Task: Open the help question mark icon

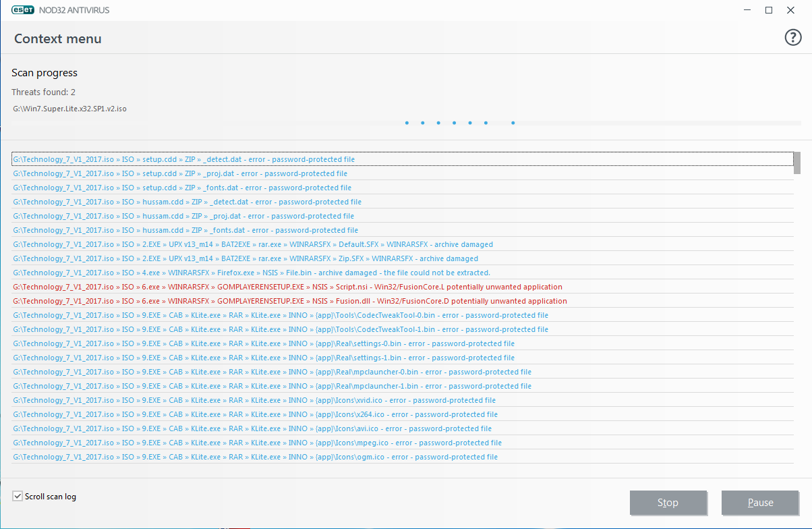Action: point(792,38)
